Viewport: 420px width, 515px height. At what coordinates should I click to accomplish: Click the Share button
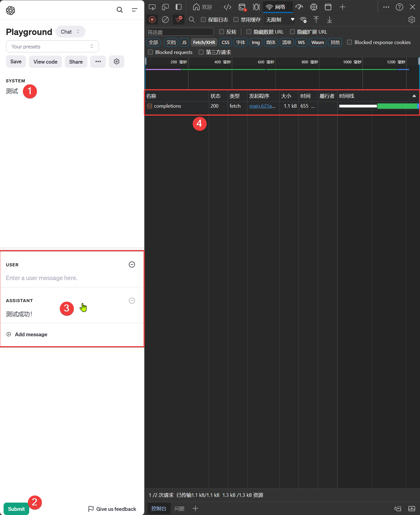pyautogui.click(x=76, y=61)
